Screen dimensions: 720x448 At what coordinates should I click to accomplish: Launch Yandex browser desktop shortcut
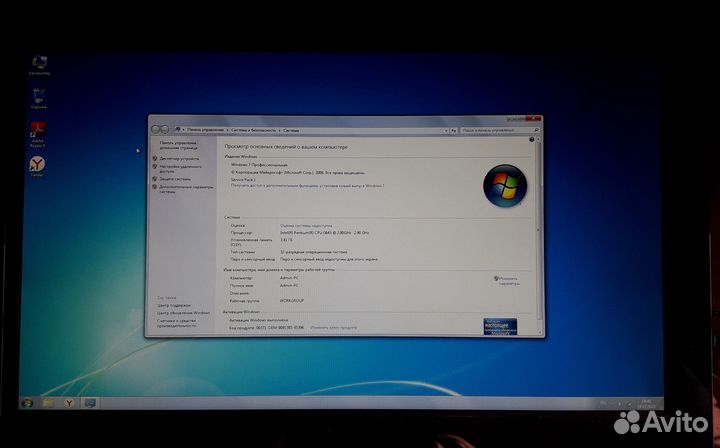pos(37,166)
